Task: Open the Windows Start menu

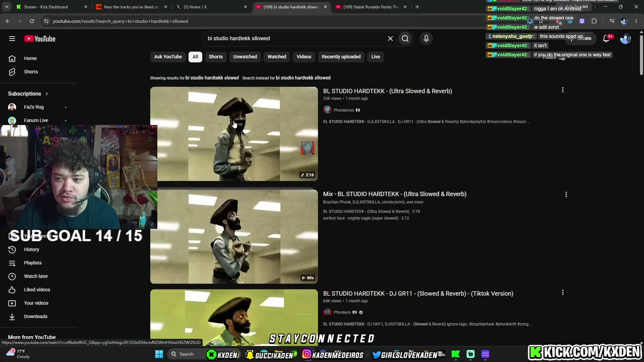Action: [159, 354]
